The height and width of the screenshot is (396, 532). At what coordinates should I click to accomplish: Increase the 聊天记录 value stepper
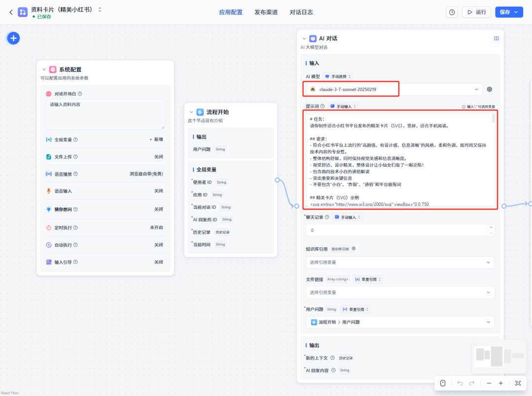coord(491,228)
